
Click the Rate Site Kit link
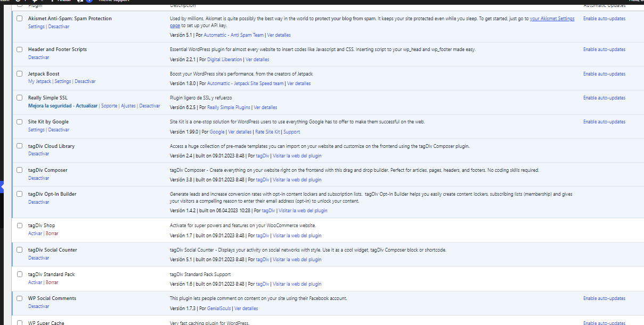267,132
